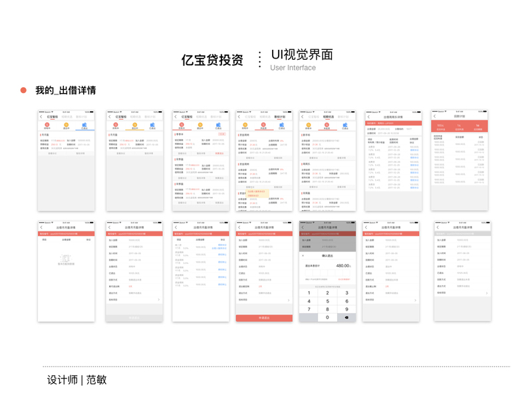
Task: Click the 设计师 | 范敏 credit text
Action: click(77, 380)
